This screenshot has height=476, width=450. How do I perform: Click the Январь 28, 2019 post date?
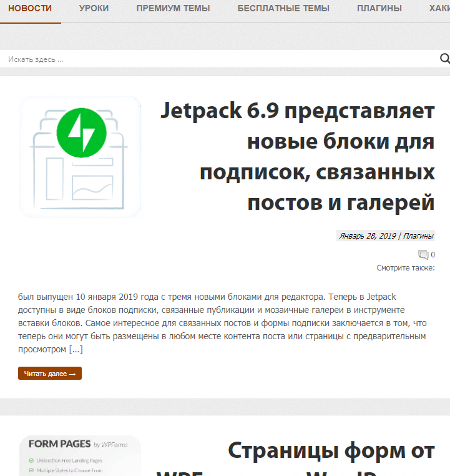367,236
